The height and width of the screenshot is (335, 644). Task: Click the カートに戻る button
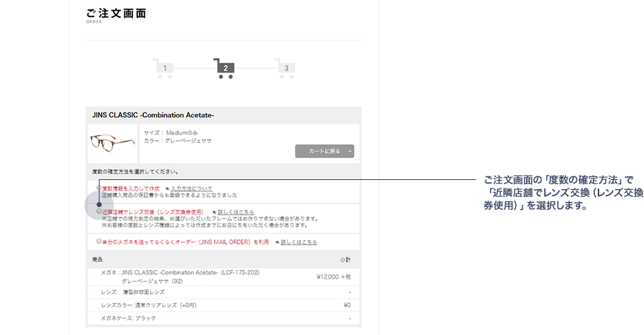(x=324, y=151)
